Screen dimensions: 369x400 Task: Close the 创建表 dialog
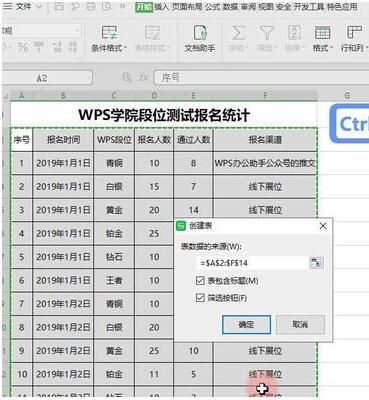[323, 226]
